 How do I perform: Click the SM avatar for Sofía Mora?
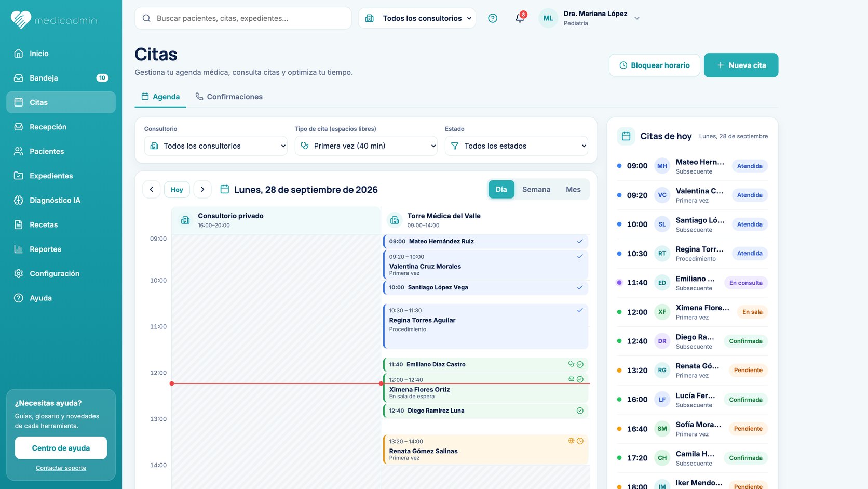click(662, 429)
